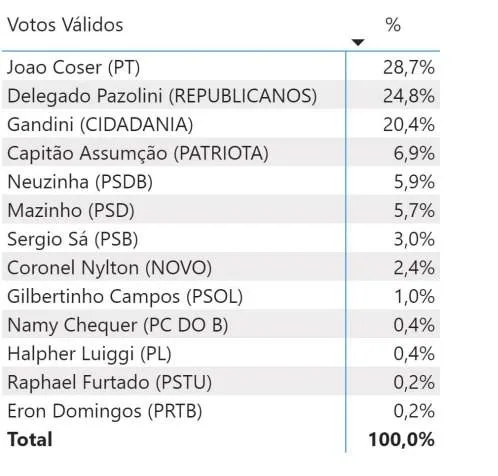
Task: Click Eron Domingos (PRTB) row
Action: (x=221, y=410)
